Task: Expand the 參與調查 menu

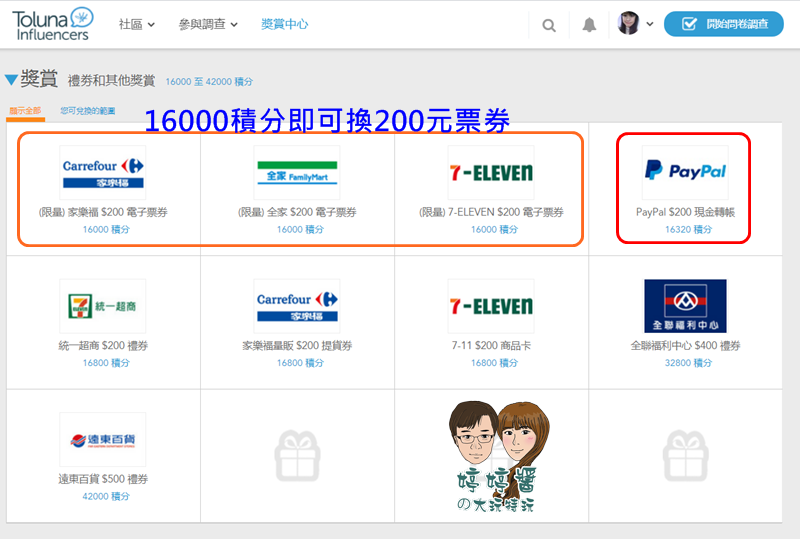Action: [208, 24]
